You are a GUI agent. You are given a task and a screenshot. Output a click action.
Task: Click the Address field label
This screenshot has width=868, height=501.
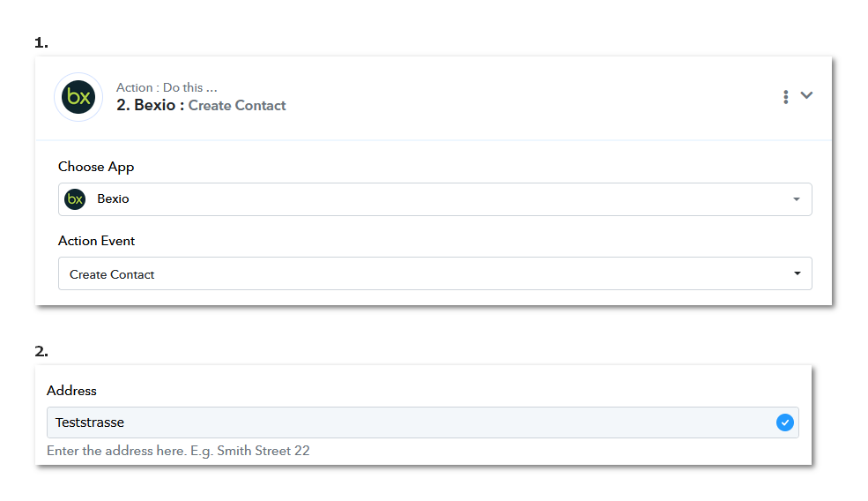click(x=71, y=391)
